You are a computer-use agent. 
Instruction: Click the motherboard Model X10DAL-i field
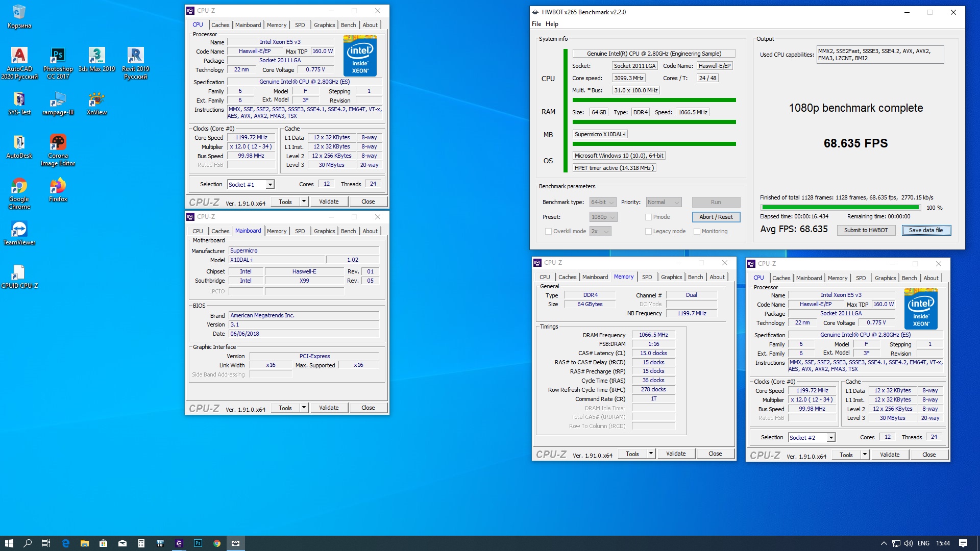(x=277, y=260)
